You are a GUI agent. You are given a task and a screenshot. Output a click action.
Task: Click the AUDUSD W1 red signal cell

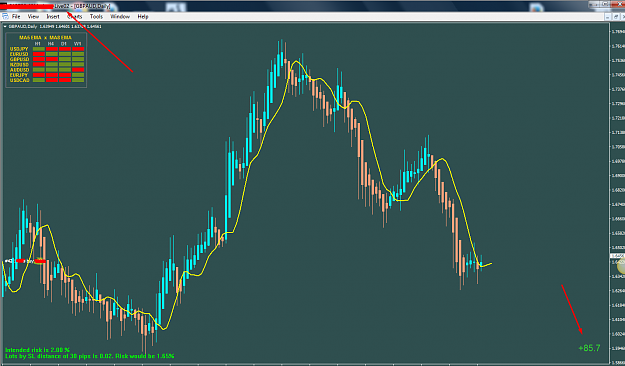point(78,70)
